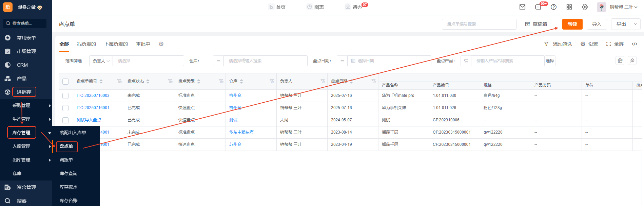Viewport: 644px width, 206px height.
Task: Click the 盘点单编号搜索 search field
Action: 479,24
